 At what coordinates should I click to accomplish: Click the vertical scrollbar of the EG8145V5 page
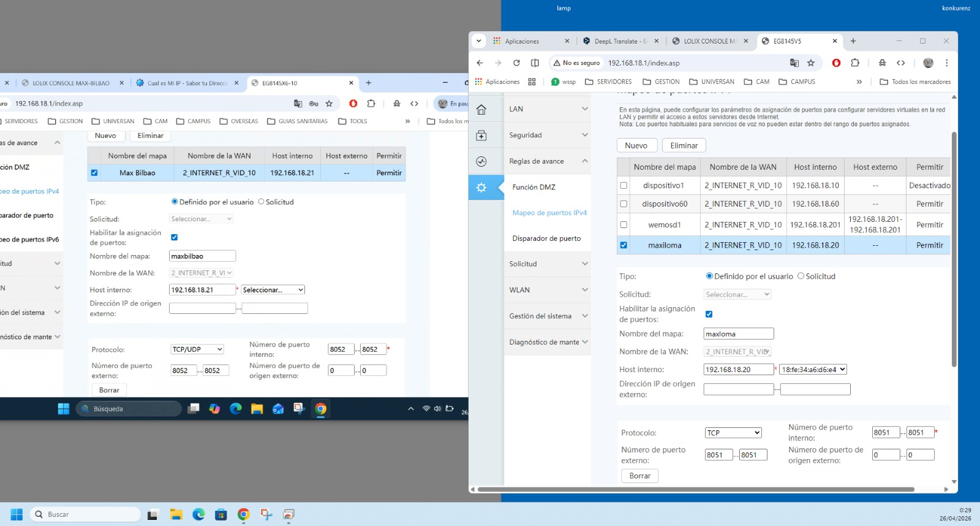click(x=954, y=250)
